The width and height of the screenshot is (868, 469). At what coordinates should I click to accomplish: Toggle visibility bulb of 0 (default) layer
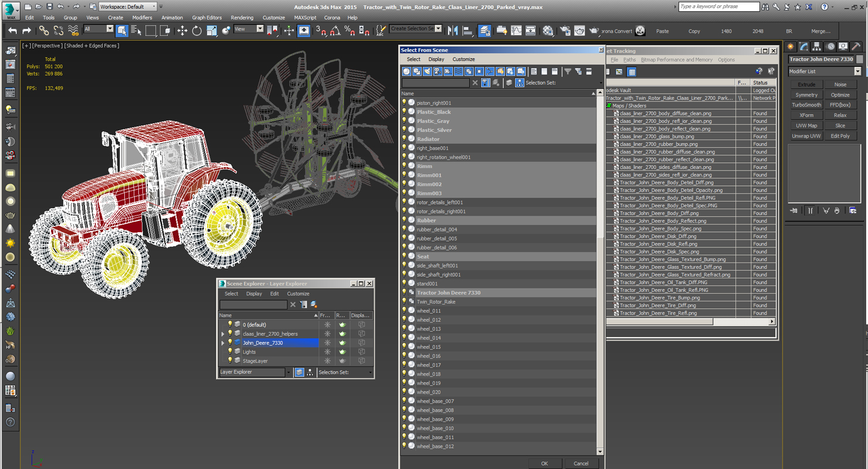(x=230, y=324)
